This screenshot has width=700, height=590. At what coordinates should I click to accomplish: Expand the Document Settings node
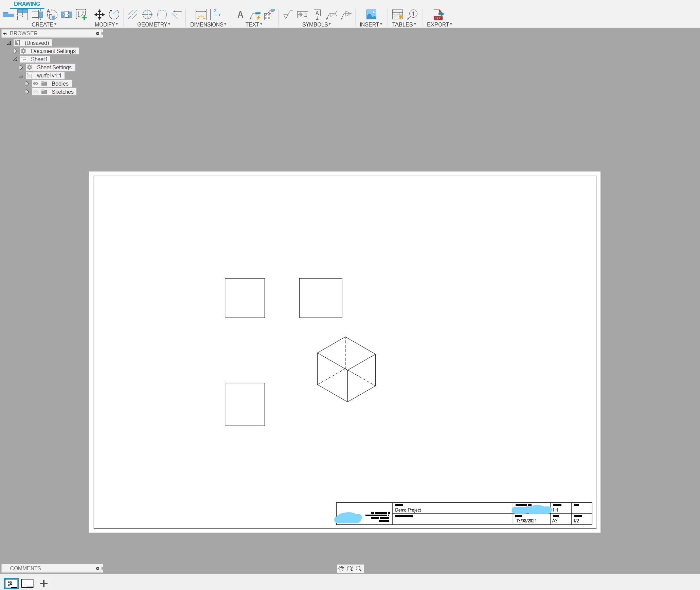click(x=15, y=51)
